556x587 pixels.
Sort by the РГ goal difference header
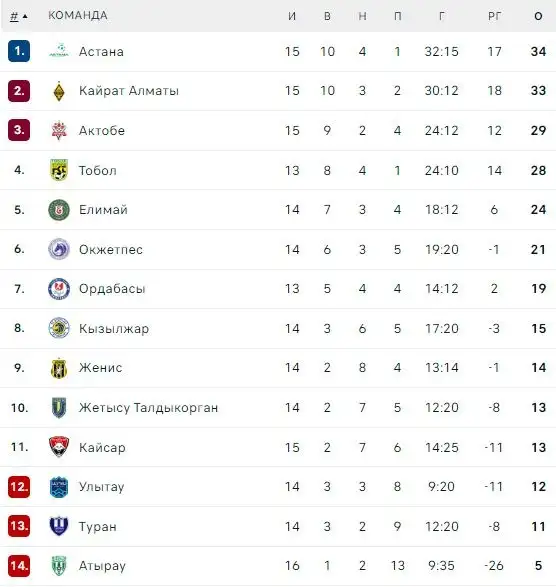pos(494,16)
